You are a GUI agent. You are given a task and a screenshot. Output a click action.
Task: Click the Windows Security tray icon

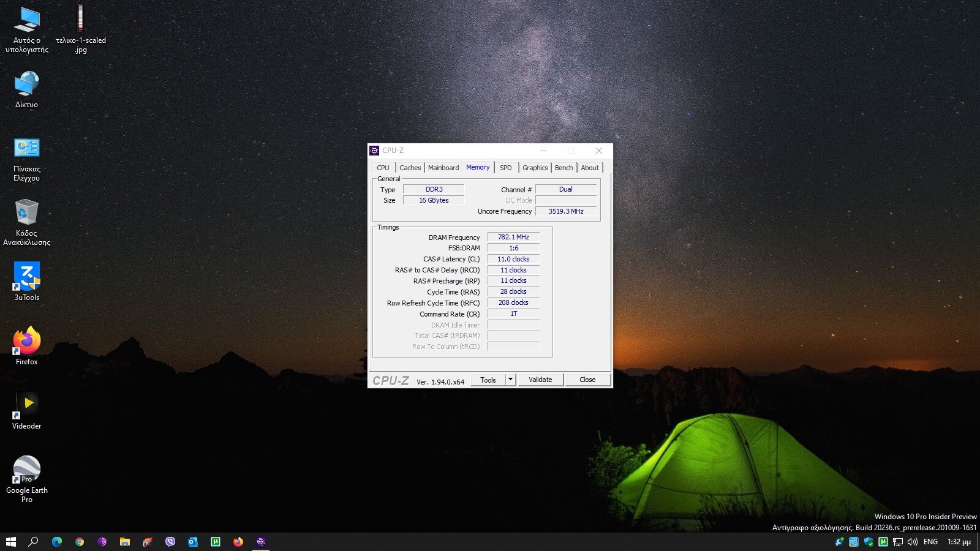click(869, 542)
